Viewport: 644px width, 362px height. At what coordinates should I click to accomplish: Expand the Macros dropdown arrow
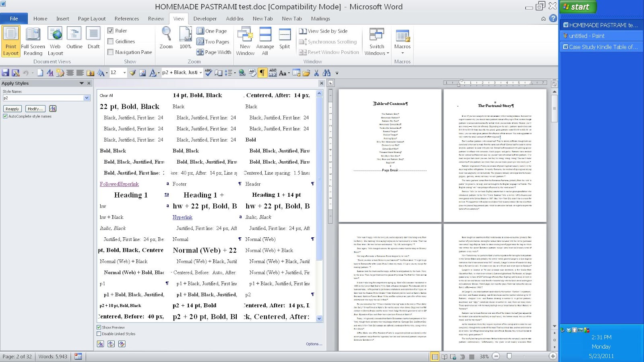tap(402, 53)
